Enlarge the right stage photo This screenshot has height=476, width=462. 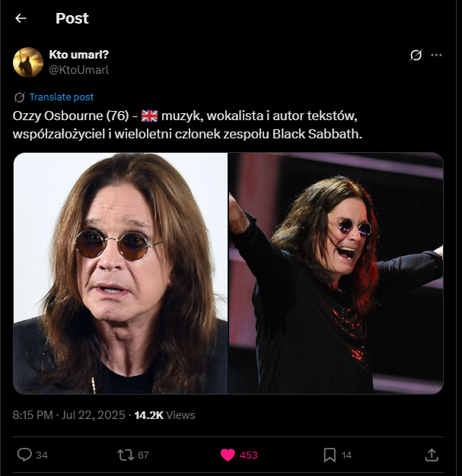(336, 273)
